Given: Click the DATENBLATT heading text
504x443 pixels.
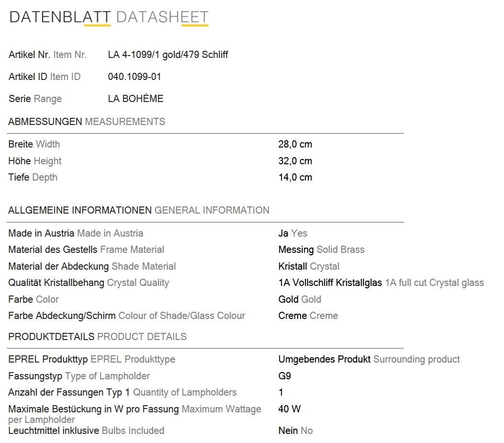Looking at the screenshot, I should tap(60, 17).
